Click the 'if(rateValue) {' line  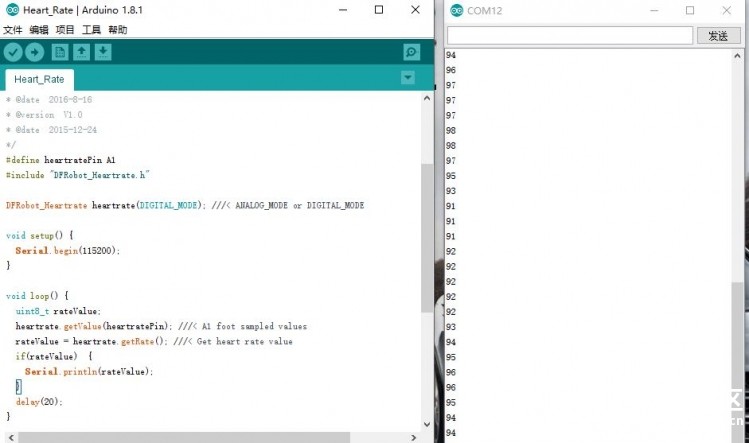(54, 357)
